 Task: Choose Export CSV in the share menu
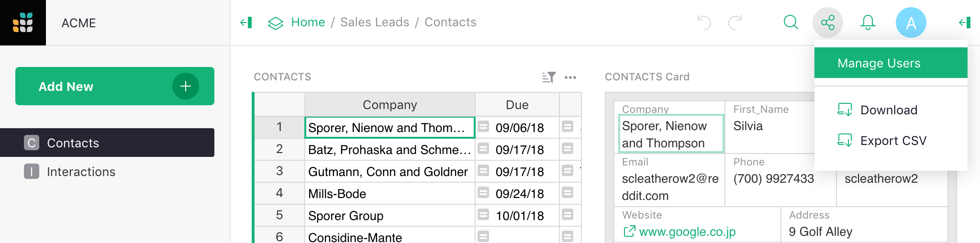click(x=893, y=141)
